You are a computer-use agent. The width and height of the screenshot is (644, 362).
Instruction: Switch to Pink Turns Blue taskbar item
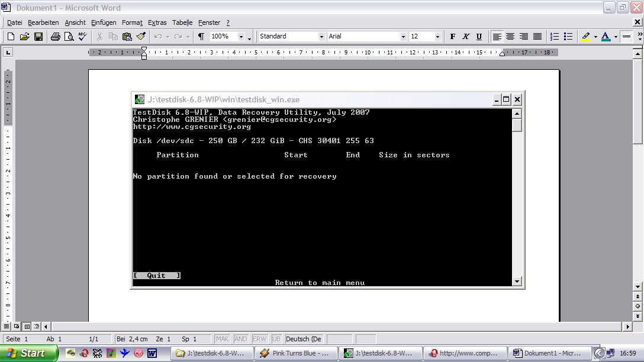pyautogui.click(x=296, y=353)
